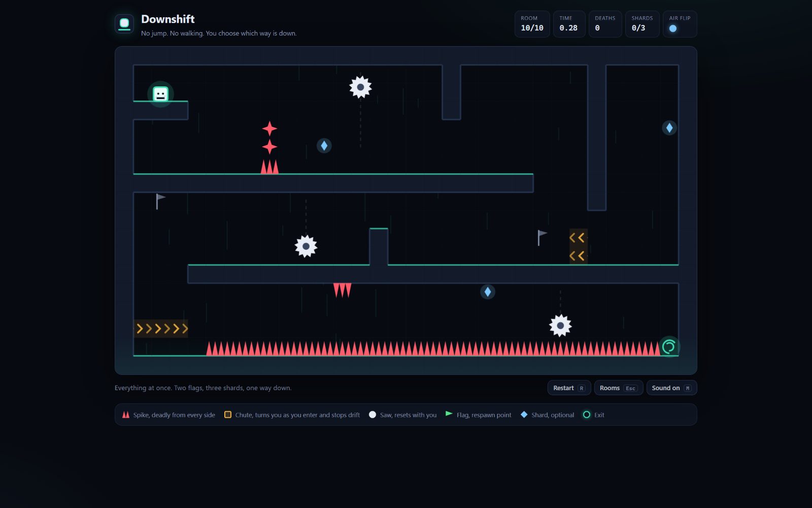Click the lower red four-point star hazard
The width and height of the screenshot is (812, 508).
pos(269,147)
